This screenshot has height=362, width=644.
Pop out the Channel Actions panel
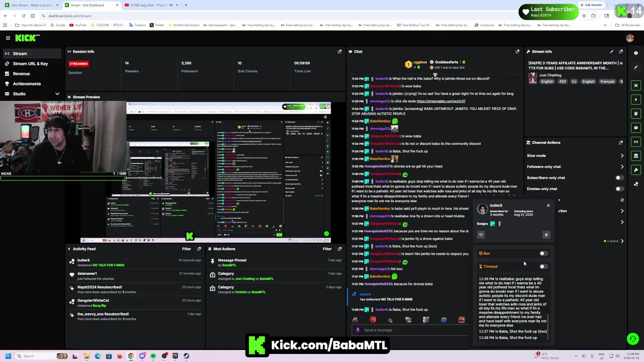pos(621,142)
